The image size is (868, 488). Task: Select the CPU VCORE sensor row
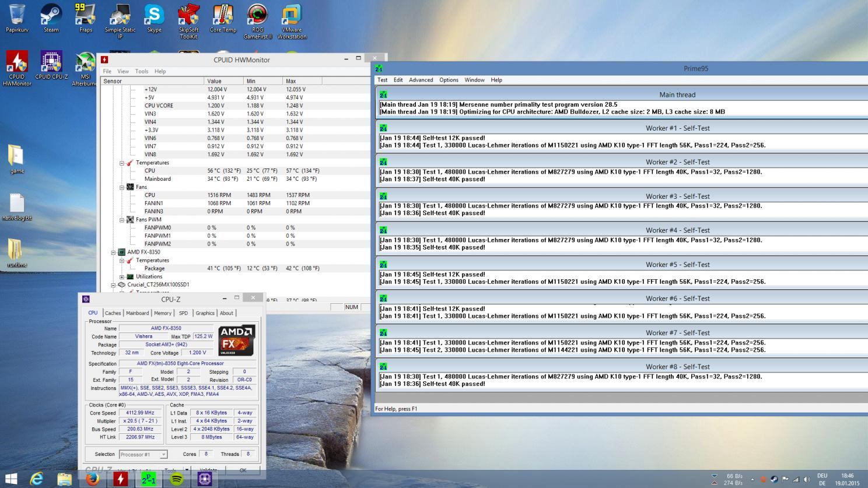click(x=159, y=106)
